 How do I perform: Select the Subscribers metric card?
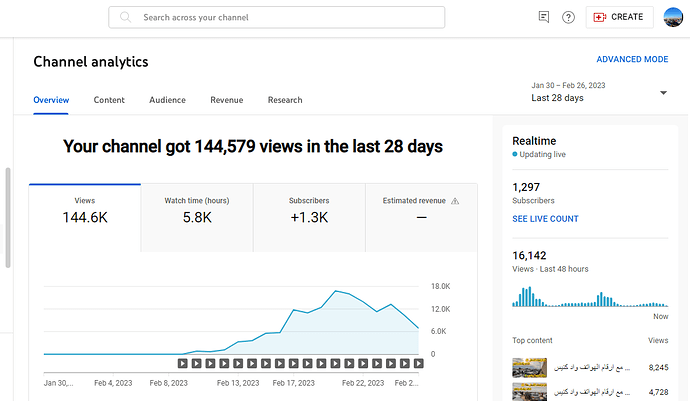[x=309, y=210]
